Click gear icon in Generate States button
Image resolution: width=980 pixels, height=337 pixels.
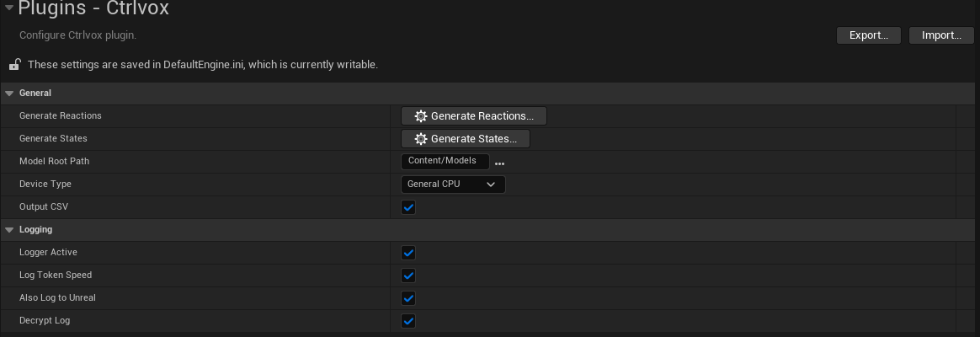click(x=421, y=139)
